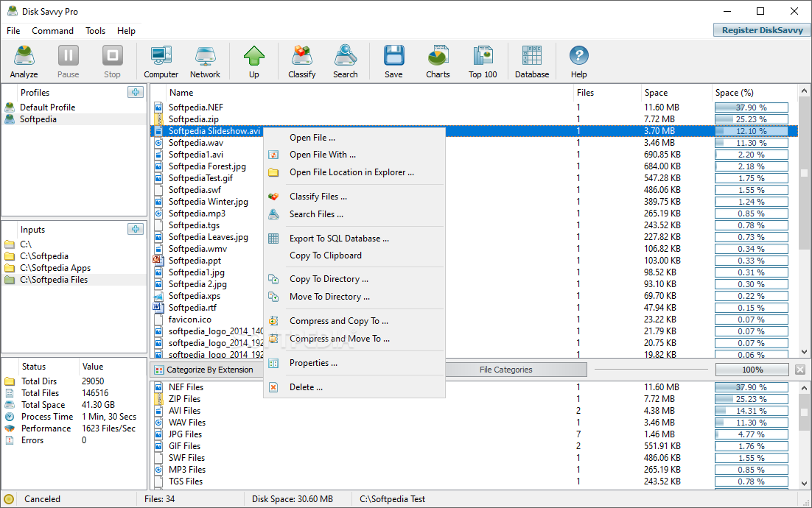The height and width of the screenshot is (508, 812).
Task: Open the File menu
Action: click(13, 30)
